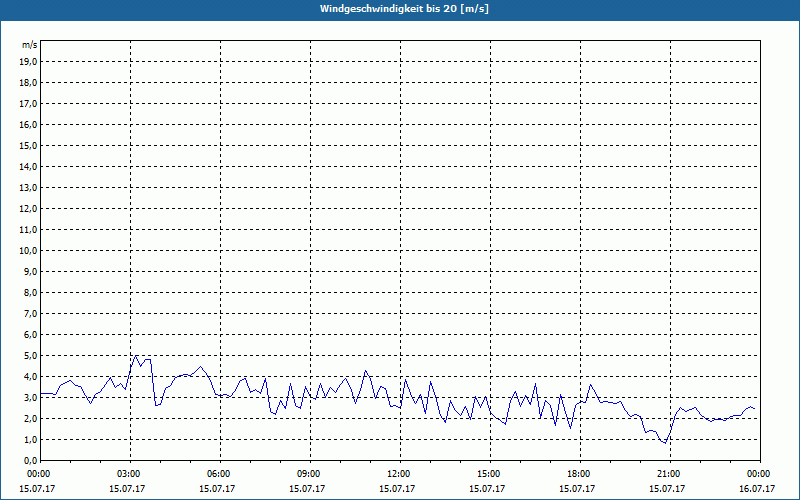Select the 2,0 y-axis value
Screen dimensions: 800x500
[x=30, y=418]
